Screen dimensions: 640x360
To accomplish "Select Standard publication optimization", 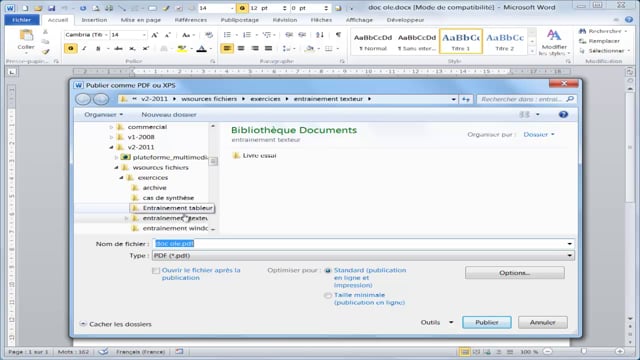I will click(328, 271).
